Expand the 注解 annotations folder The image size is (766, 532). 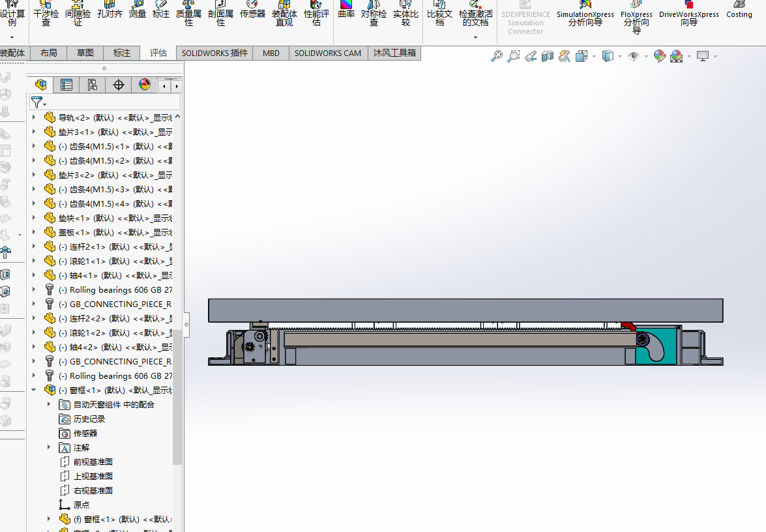coord(48,447)
